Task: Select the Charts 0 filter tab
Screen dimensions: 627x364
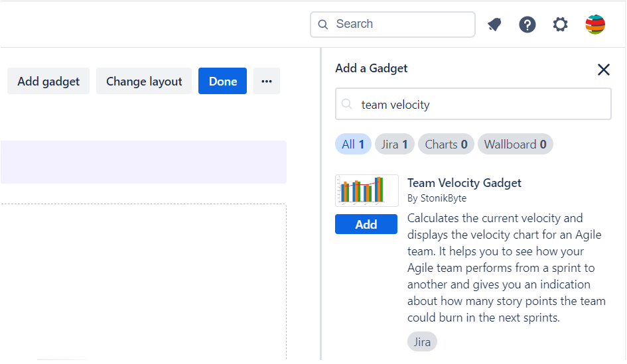Action: [x=446, y=145]
